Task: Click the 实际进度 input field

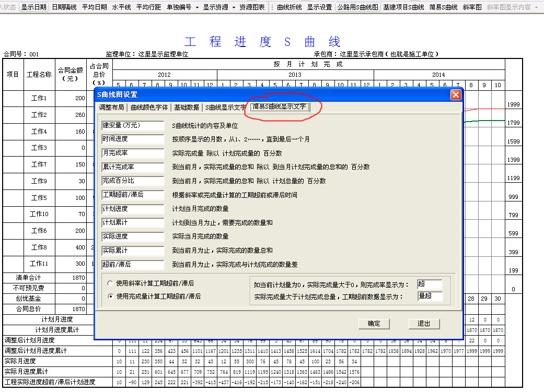Action: coord(133,236)
